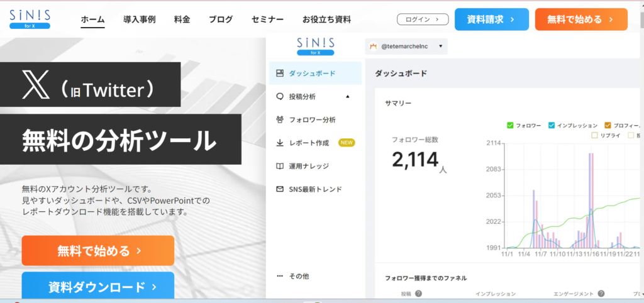Collapse the 投稿分析 section arrow
644x303 pixels.
click(x=347, y=96)
